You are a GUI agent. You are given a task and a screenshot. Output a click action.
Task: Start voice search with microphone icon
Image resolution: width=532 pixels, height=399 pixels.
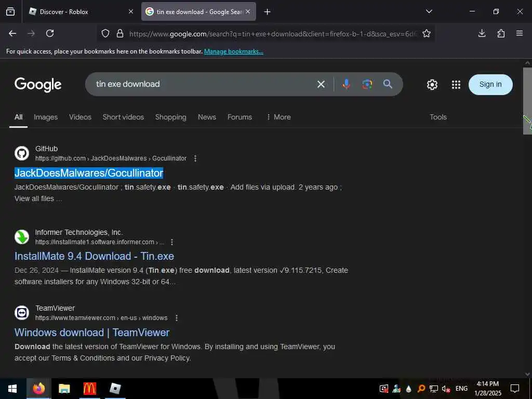click(346, 84)
